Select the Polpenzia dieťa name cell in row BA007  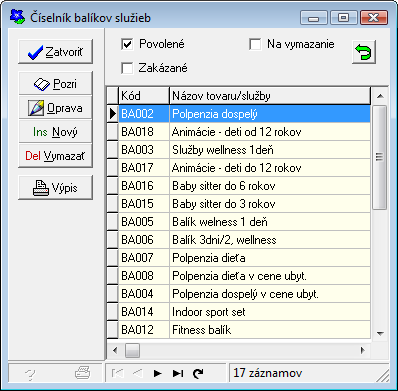click(270, 258)
